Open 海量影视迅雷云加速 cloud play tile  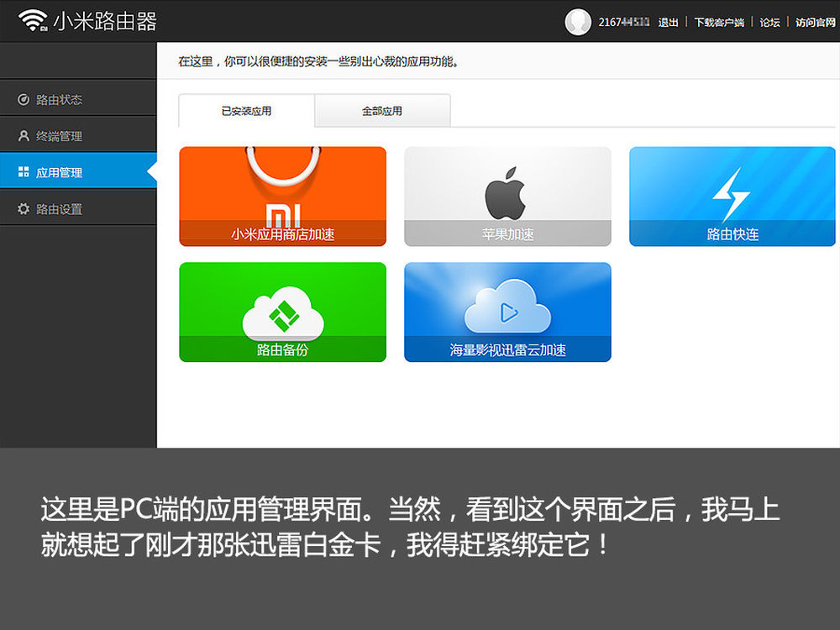click(507, 312)
